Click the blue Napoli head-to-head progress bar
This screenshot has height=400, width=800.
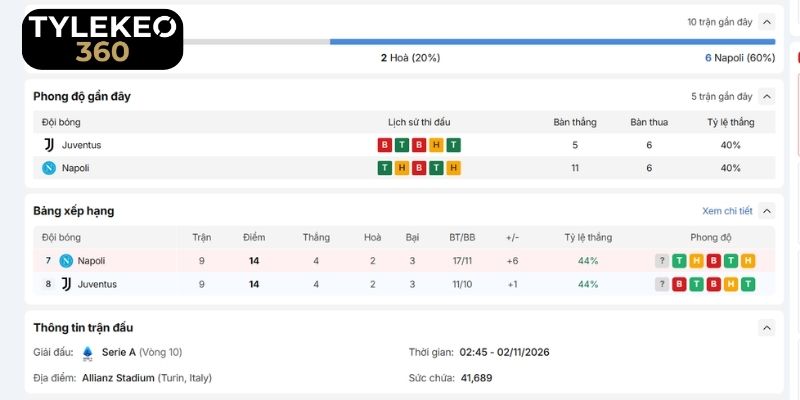[553, 42]
